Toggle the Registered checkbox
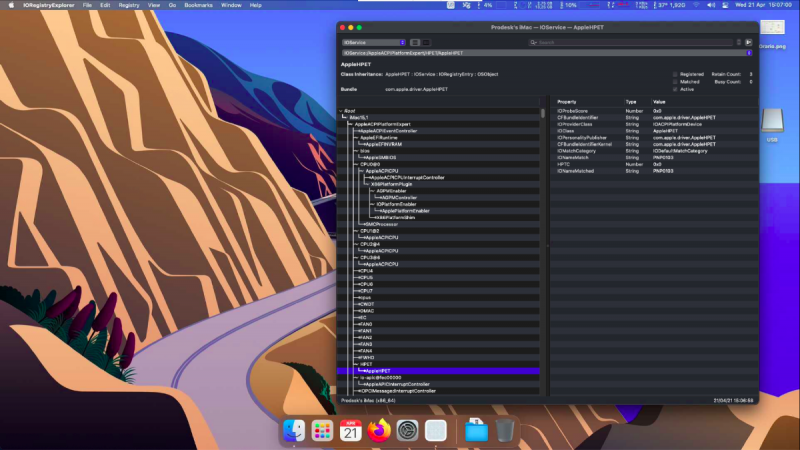 pyautogui.click(x=675, y=74)
